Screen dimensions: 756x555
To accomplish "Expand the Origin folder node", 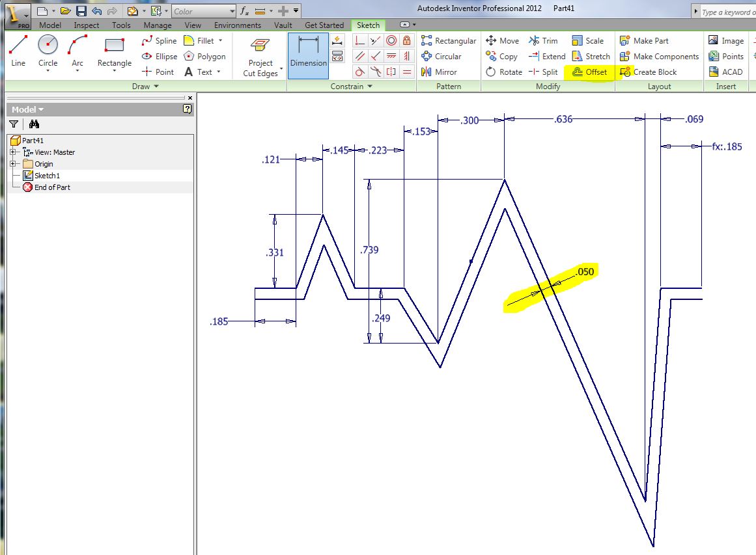I will pyautogui.click(x=12, y=164).
